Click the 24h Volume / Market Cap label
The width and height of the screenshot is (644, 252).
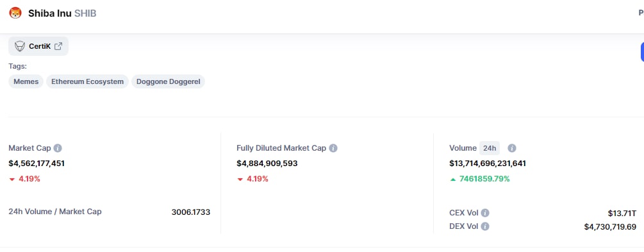click(55, 212)
